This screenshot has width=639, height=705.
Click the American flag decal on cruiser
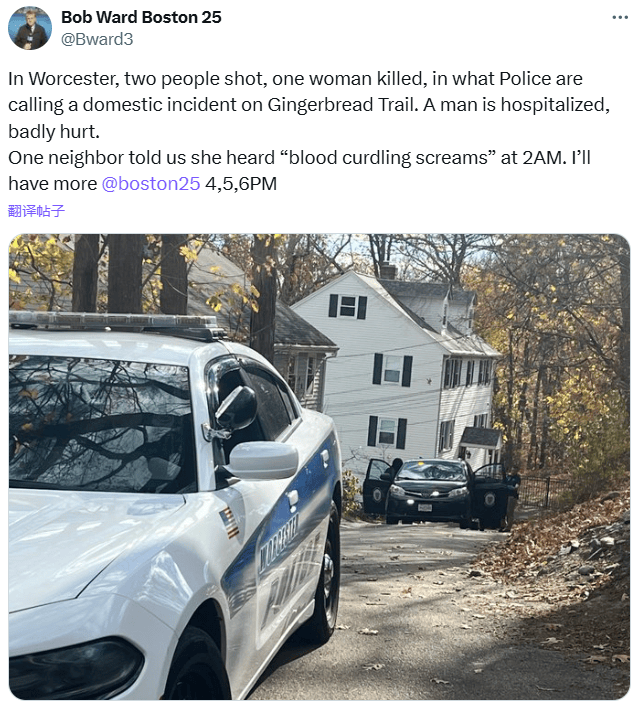click(x=229, y=522)
